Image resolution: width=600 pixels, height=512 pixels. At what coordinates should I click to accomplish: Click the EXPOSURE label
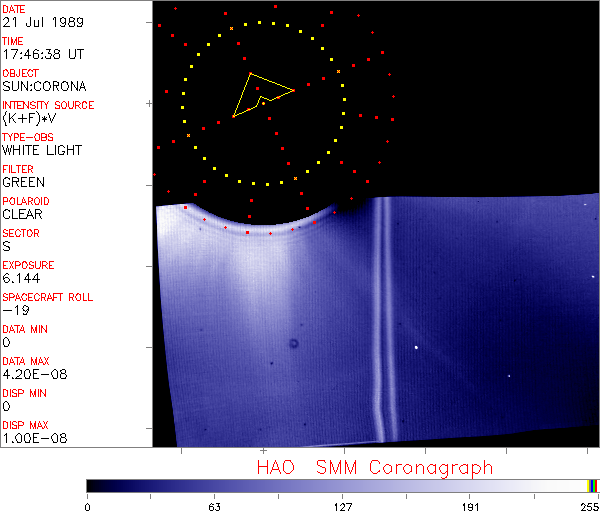pos(28,265)
